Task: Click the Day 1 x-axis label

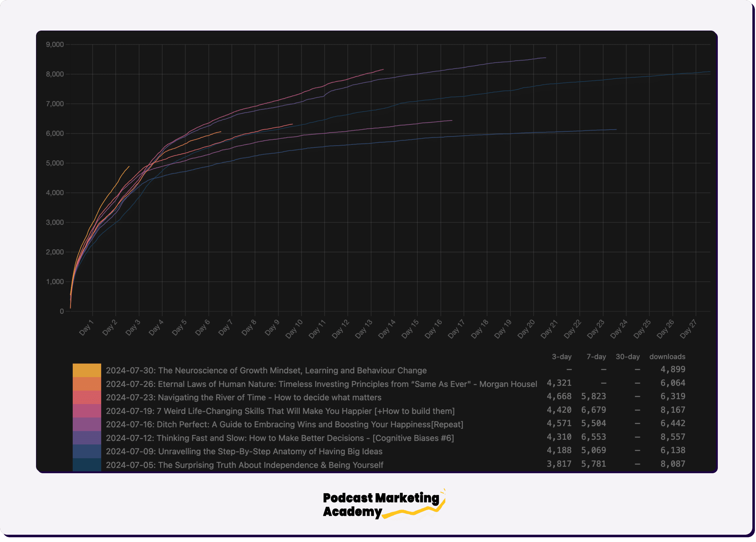Action: (86, 327)
